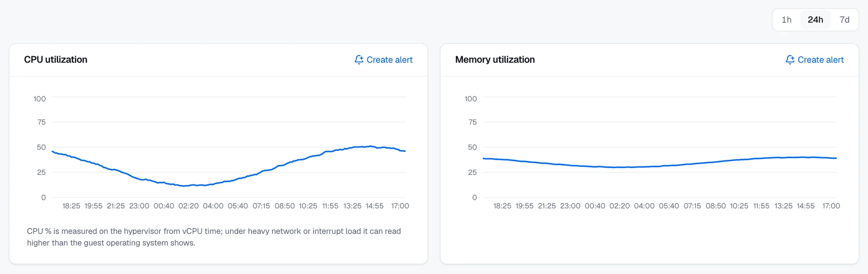Click Memory chart x-axis label 00:40
This screenshot has width=868, height=274.
point(595,206)
